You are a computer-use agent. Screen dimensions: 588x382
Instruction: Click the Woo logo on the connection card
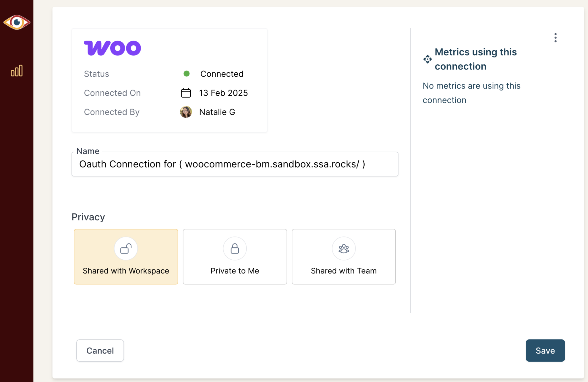click(x=112, y=47)
